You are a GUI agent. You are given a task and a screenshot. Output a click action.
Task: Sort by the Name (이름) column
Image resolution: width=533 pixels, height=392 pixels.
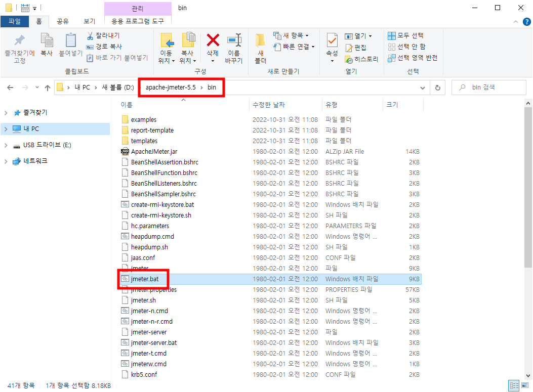pyautogui.click(x=127, y=105)
